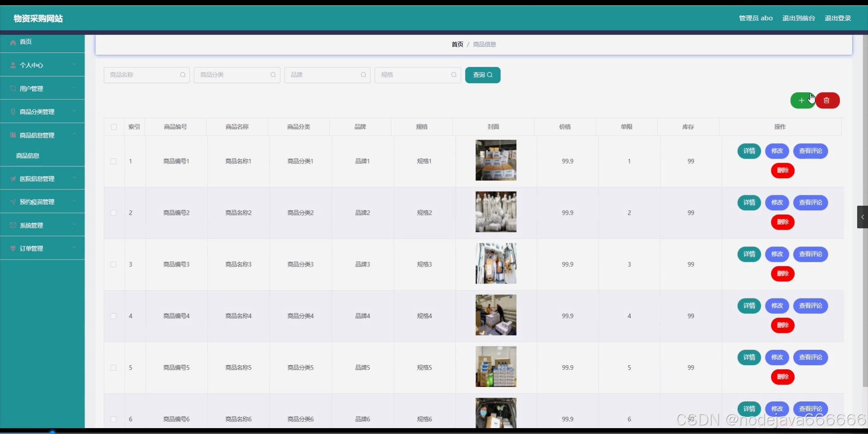868x434 pixels.
Task: Click the user icon beside 个人中心
Action: coord(13,65)
